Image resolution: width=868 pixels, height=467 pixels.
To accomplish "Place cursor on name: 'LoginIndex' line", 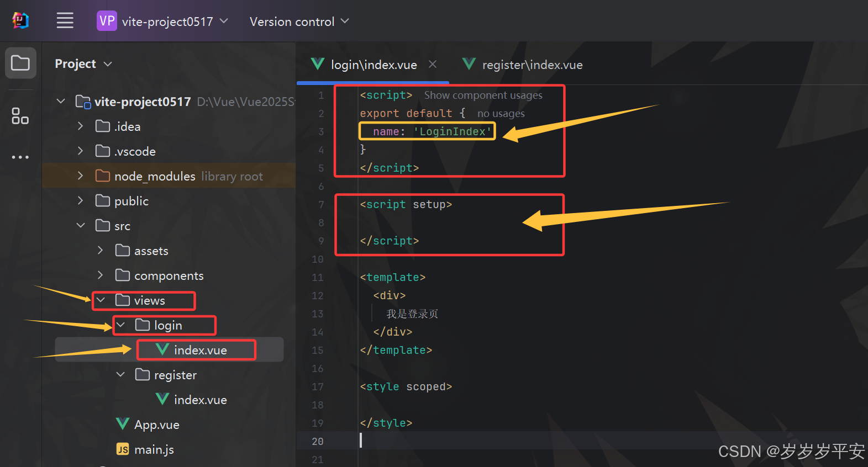I will click(x=432, y=131).
